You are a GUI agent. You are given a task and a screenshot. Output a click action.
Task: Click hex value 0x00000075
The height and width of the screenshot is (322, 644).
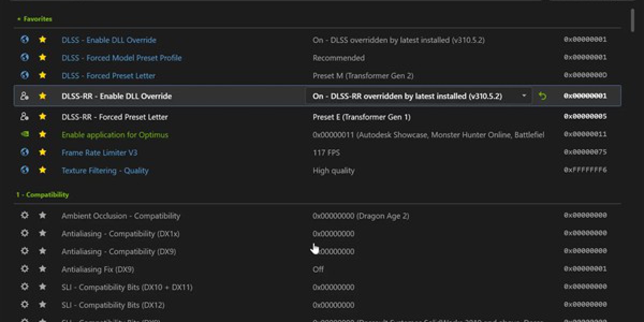[x=585, y=152]
